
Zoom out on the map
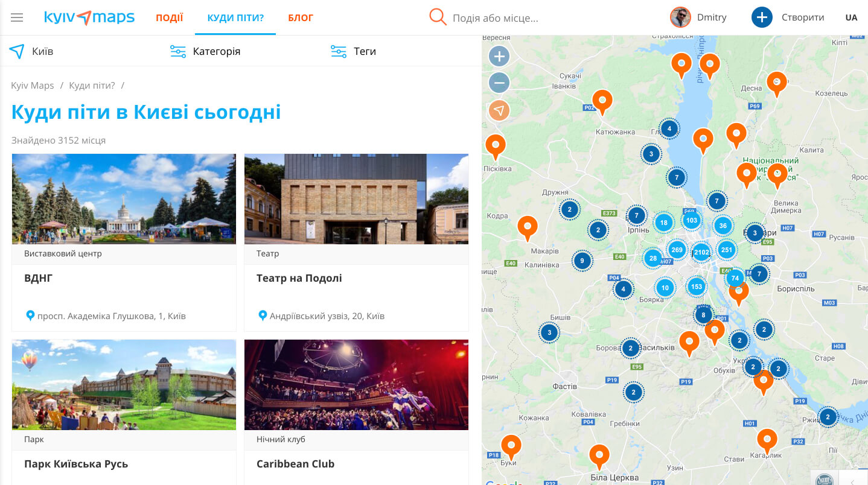[499, 83]
